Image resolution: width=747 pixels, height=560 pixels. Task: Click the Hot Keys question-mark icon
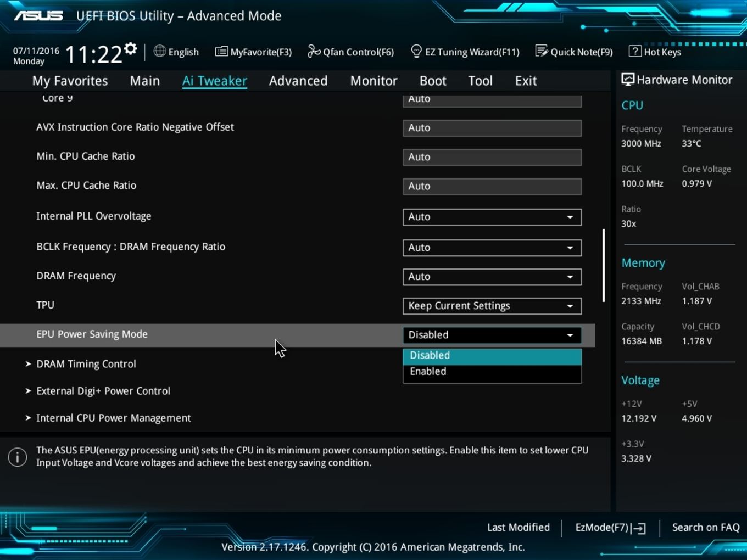pyautogui.click(x=635, y=51)
